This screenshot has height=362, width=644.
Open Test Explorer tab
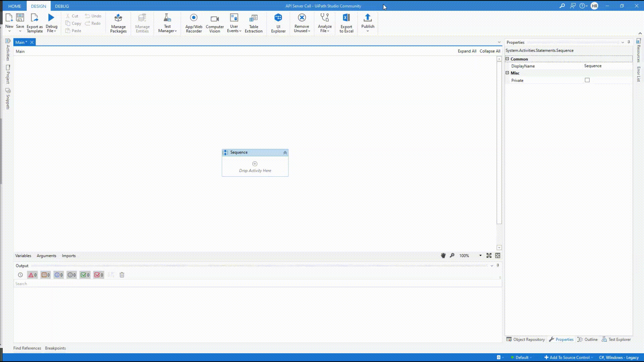[616, 339]
